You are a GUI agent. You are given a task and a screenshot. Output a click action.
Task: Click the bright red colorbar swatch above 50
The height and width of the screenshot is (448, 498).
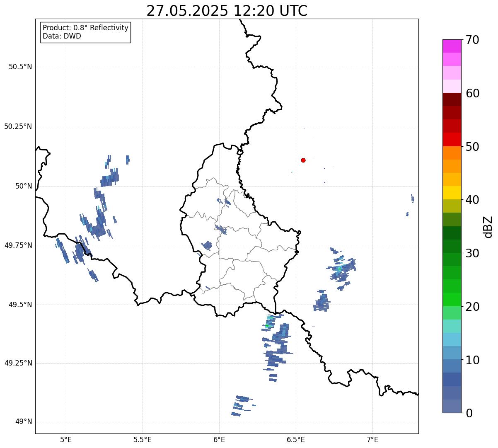pos(452,140)
